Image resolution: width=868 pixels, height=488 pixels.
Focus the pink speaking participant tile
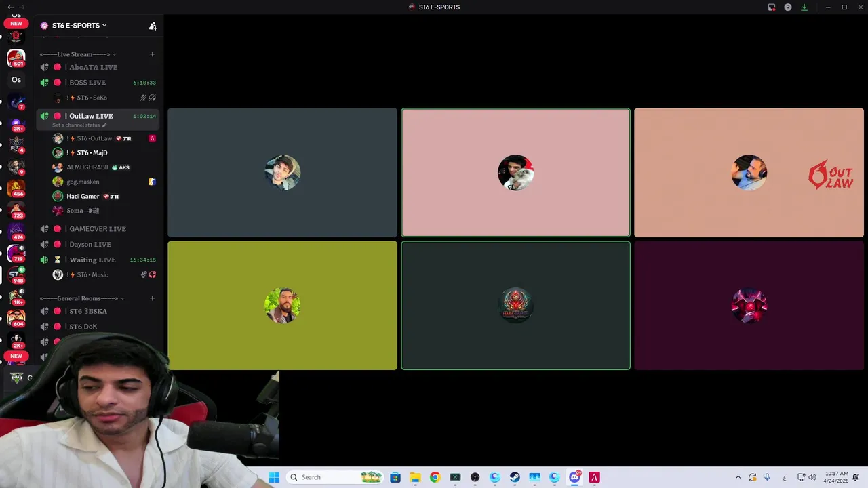[515, 173]
